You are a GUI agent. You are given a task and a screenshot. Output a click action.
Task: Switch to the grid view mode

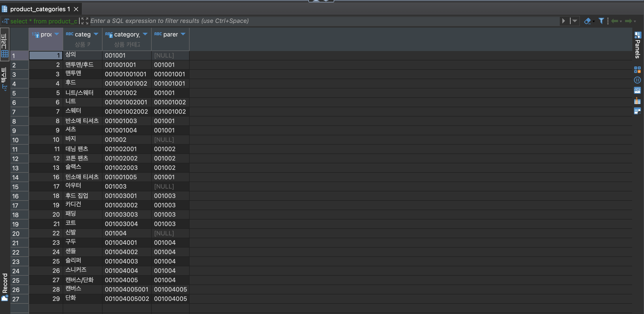point(5,44)
